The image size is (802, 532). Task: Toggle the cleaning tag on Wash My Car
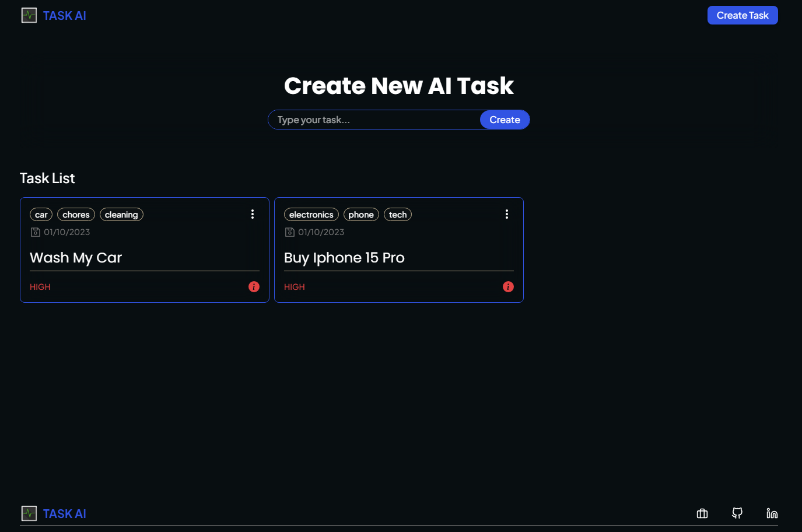pos(121,214)
